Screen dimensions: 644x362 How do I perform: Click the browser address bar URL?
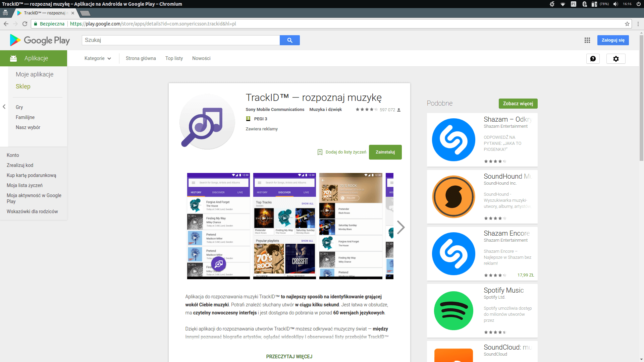153,24
